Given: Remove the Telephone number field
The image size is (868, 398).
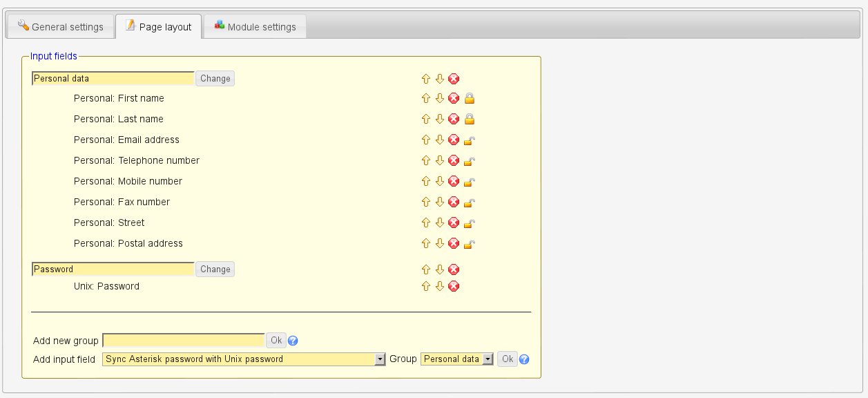Looking at the screenshot, I should 454,161.
